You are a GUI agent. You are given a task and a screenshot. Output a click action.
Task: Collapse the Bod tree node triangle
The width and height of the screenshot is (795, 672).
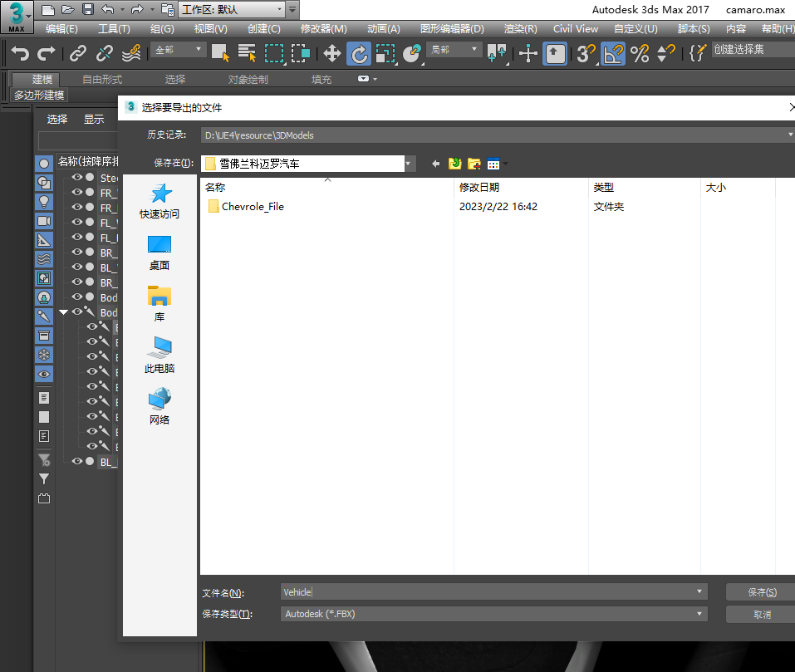[63, 312]
